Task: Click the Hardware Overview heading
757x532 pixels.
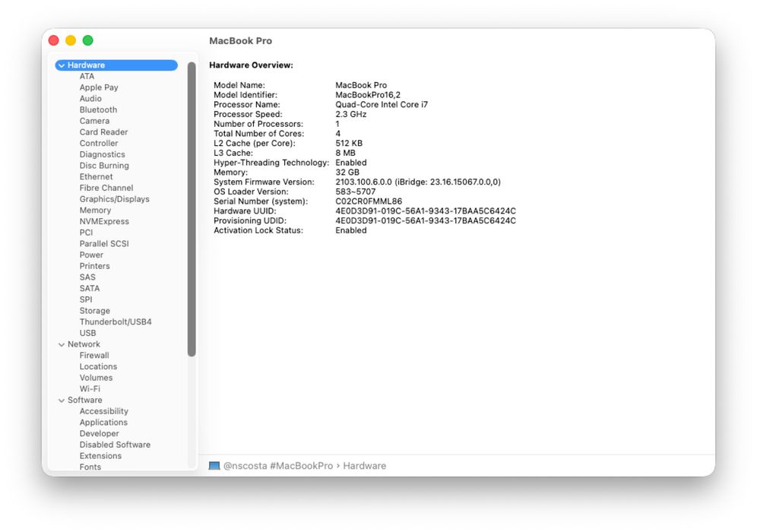Action: point(251,65)
